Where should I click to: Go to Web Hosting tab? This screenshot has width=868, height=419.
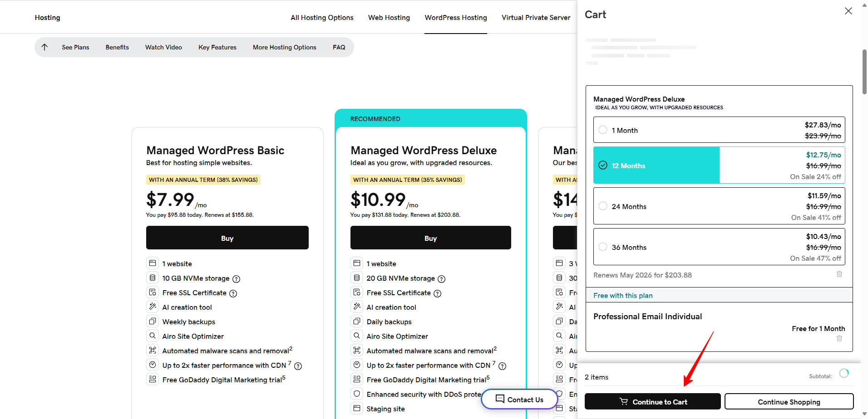coord(389,18)
